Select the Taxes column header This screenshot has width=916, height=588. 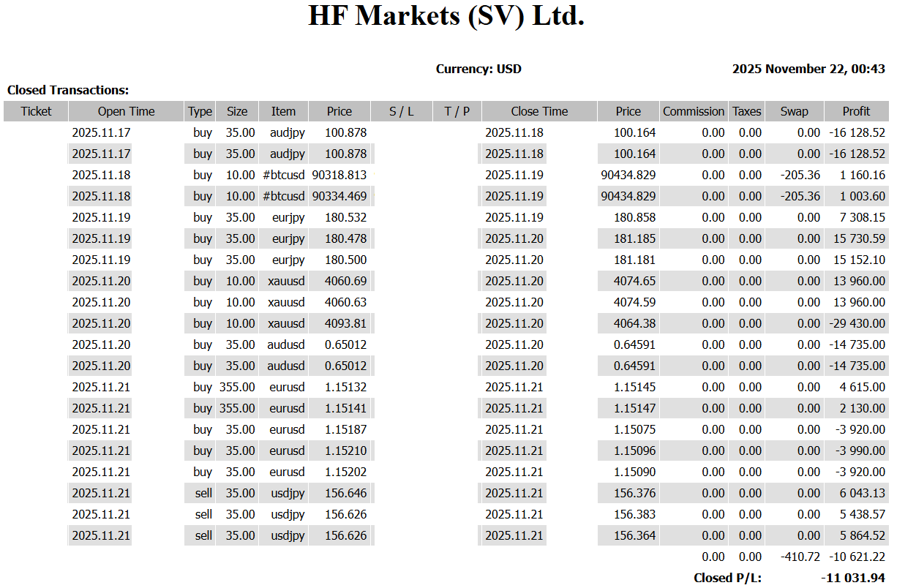pyautogui.click(x=746, y=111)
